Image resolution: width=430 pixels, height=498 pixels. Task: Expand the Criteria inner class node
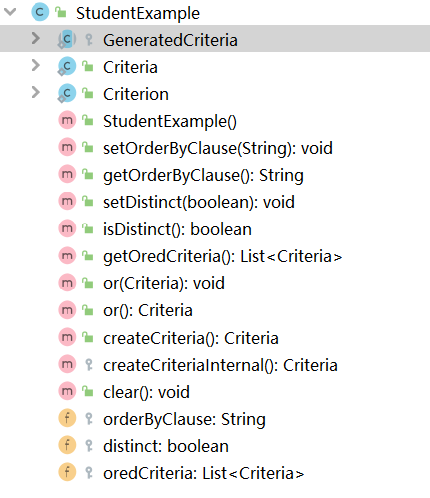tap(35, 65)
